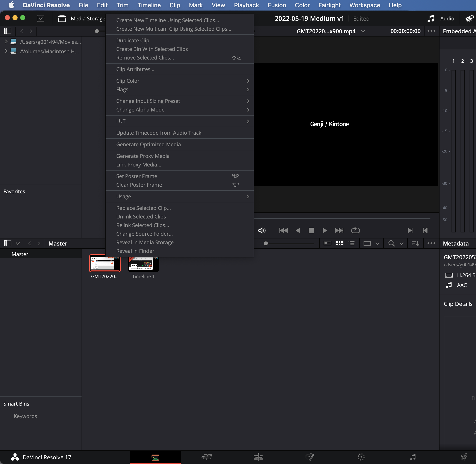Click the viewer scrubber bar

coord(342,218)
